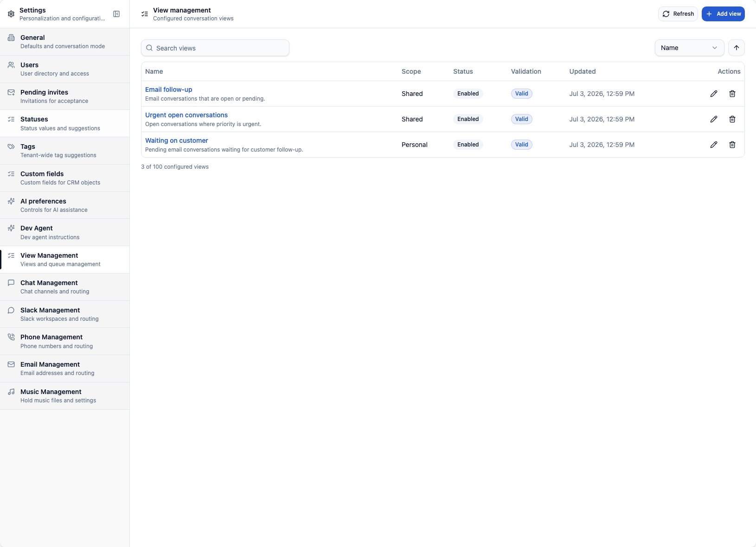Click the Name column header

pos(154,71)
